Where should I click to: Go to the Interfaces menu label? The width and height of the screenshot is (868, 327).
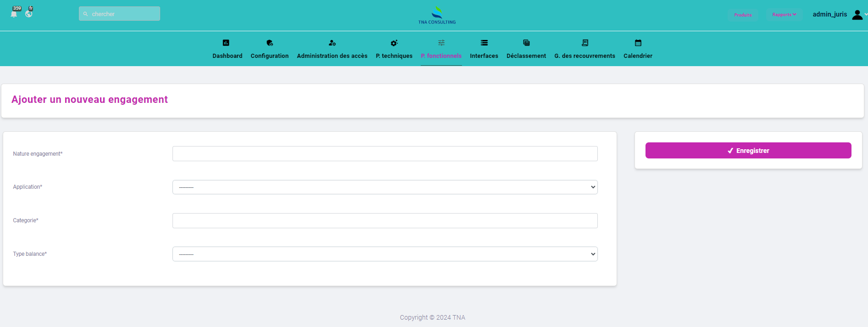pos(484,56)
